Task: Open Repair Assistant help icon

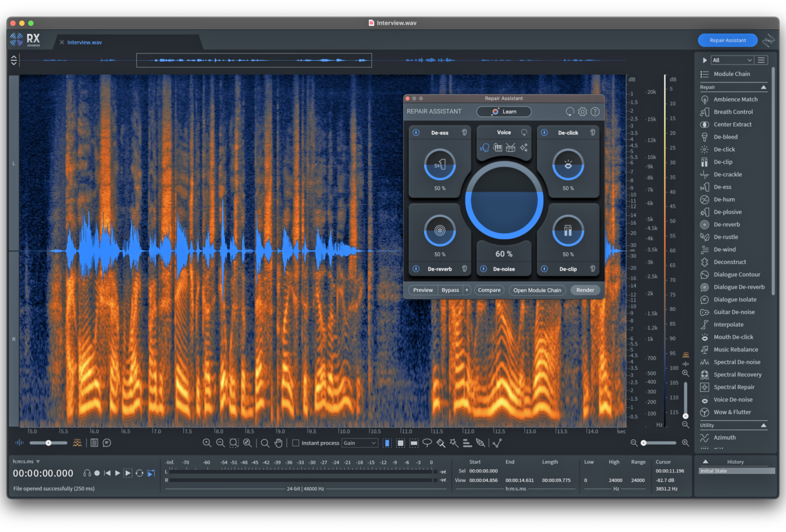Action: tap(595, 111)
